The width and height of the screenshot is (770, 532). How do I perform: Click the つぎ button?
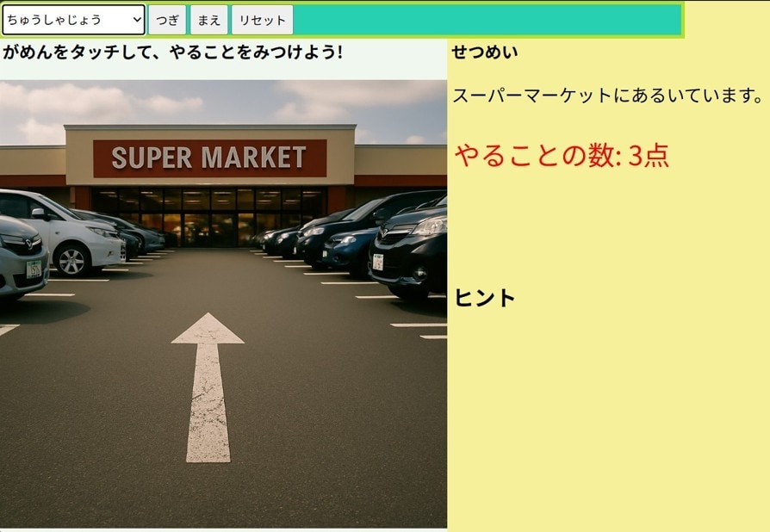tap(167, 20)
